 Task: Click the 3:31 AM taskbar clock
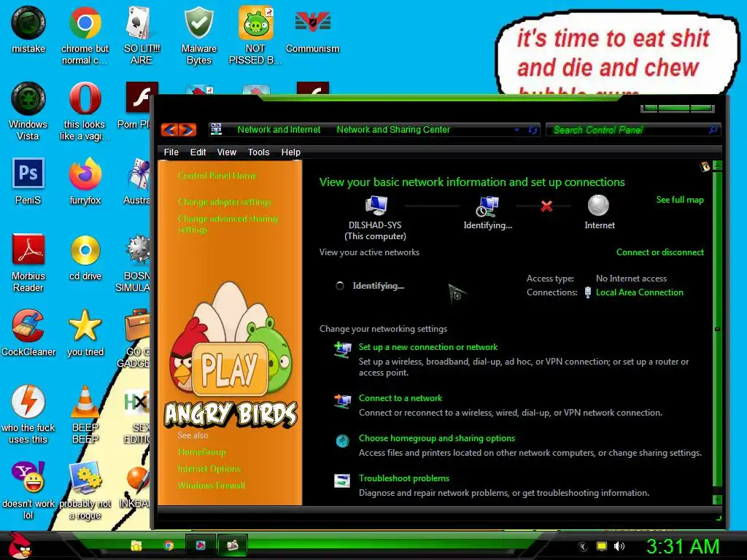click(x=683, y=547)
